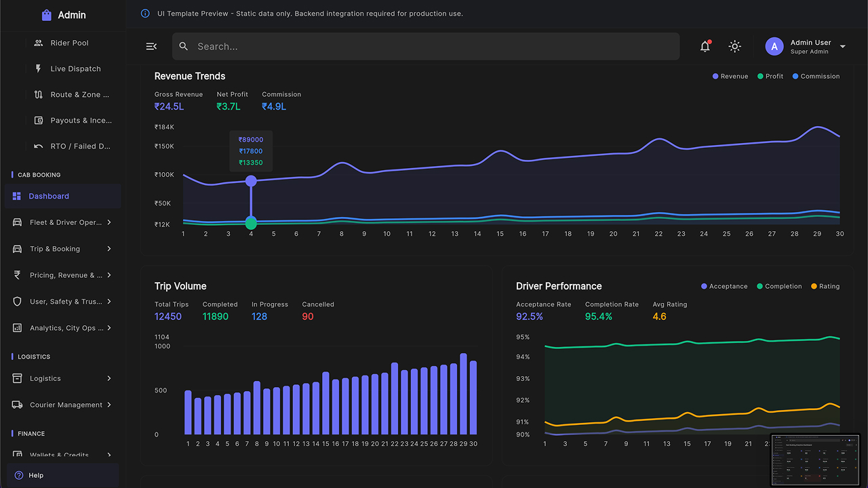Click the Trip & Booking car icon
Viewport: 868px width, 488px height.
[17, 249]
